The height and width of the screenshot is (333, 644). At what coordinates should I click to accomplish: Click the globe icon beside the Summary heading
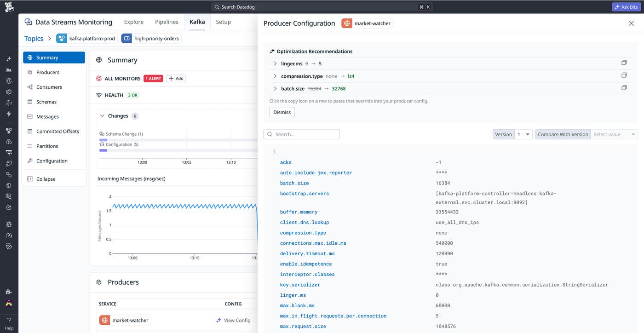point(99,60)
